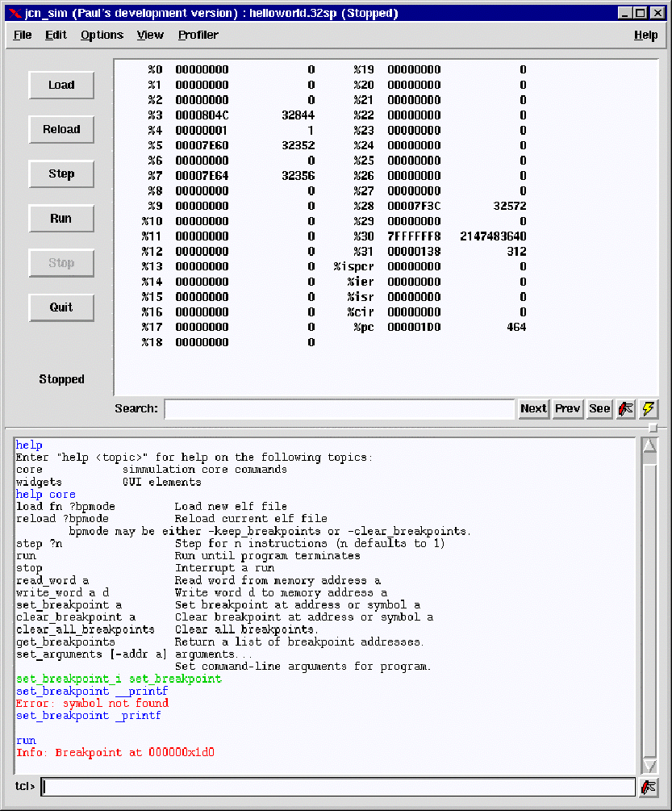The width and height of the screenshot is (672, 811).
Task: Click the yellow lightning bolt icon
Action: (649, 408)
